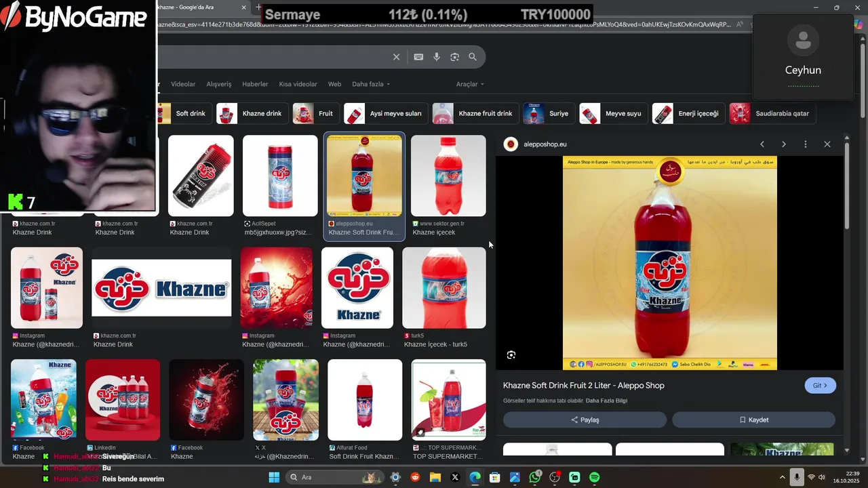Click the large Khazne bottle preview image

click(x=670, y=263)
